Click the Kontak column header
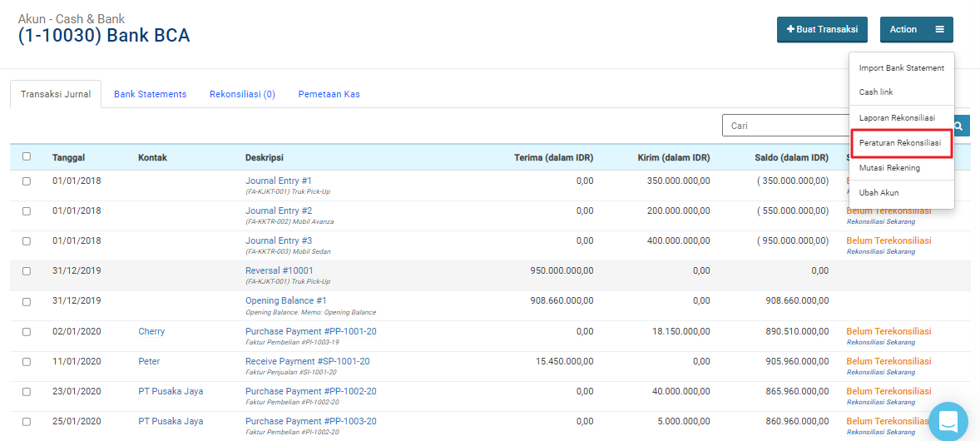Image resolution: width=980 pixels, height=441 pixels. click(152, 157)
